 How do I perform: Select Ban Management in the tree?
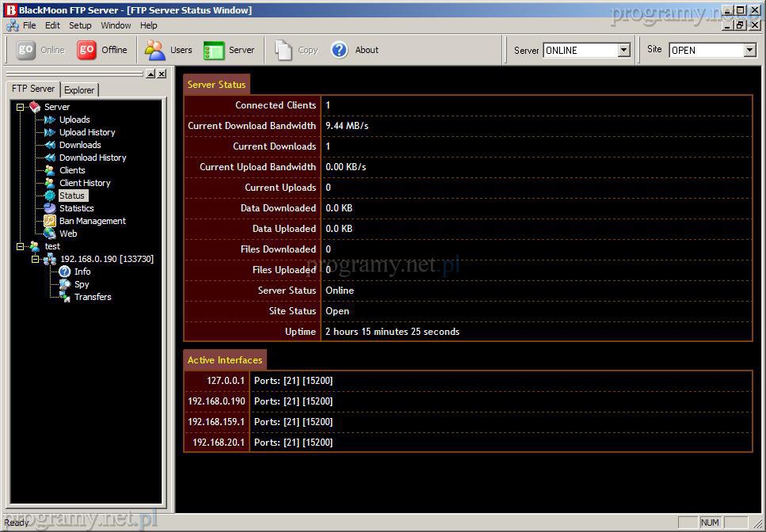(x=92, y=221)
